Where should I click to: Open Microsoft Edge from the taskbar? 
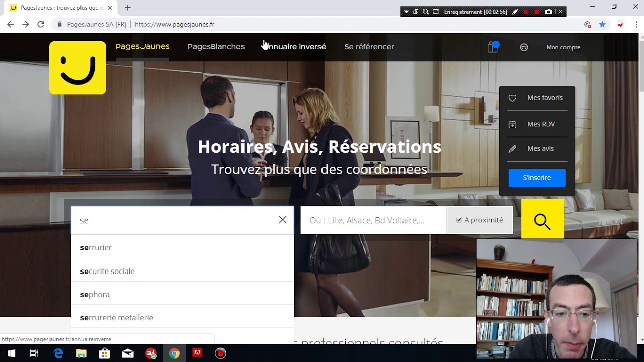(x=58, y=353)
